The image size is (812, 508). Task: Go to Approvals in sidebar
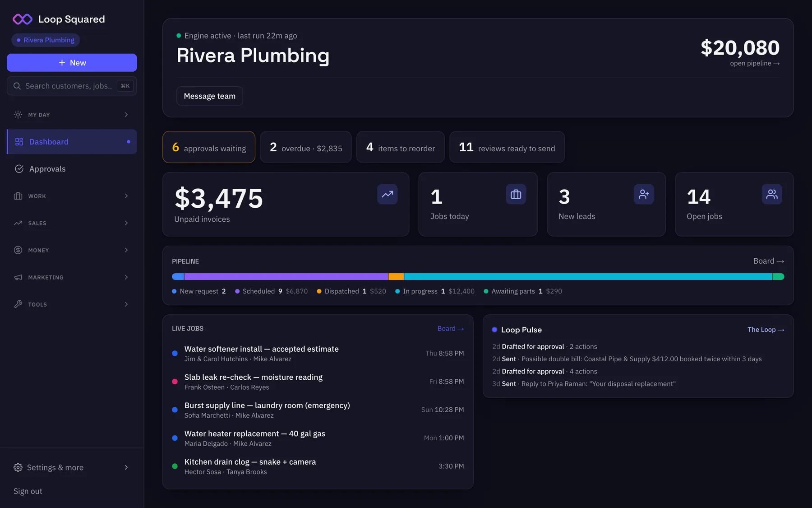pos(72,169)
